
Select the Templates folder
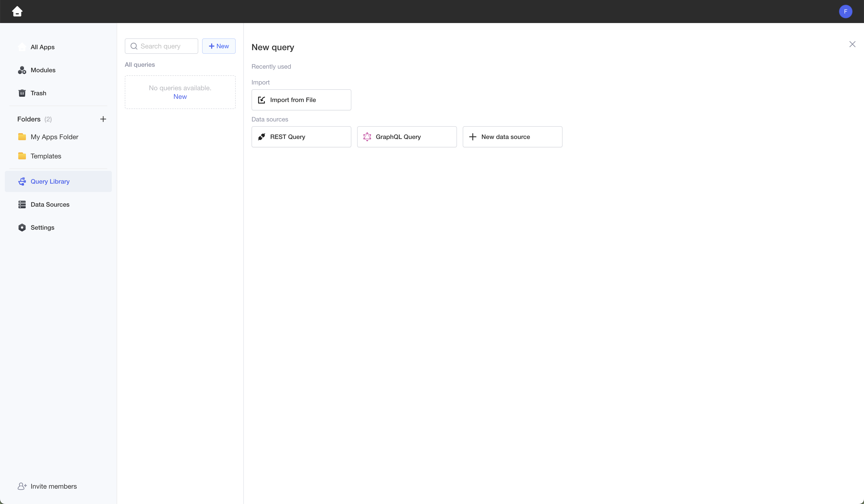pos(46,156)
